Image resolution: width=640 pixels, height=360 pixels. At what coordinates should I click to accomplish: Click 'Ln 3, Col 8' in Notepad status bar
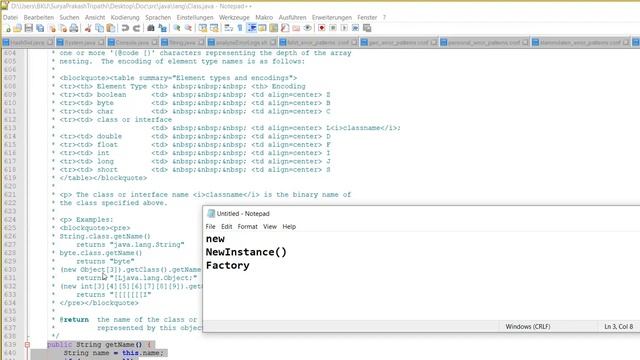pos(618,327)
